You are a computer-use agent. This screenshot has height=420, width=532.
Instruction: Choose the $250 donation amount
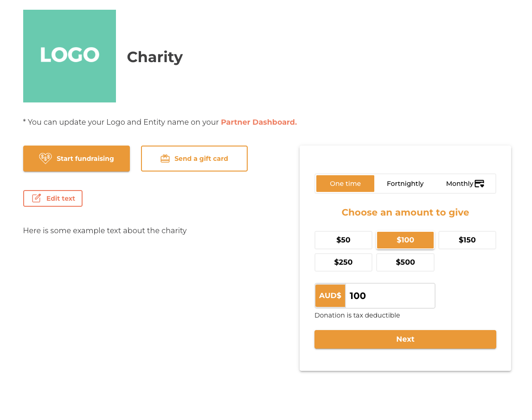pos(343,262)
